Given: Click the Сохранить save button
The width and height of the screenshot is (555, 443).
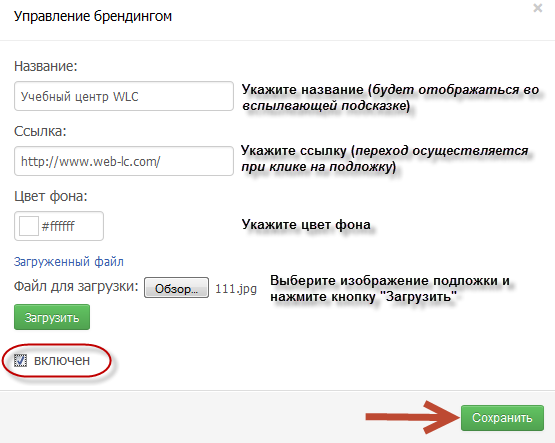Looking at the screenshot, I should pyautogui.click(x=502, y=418).
